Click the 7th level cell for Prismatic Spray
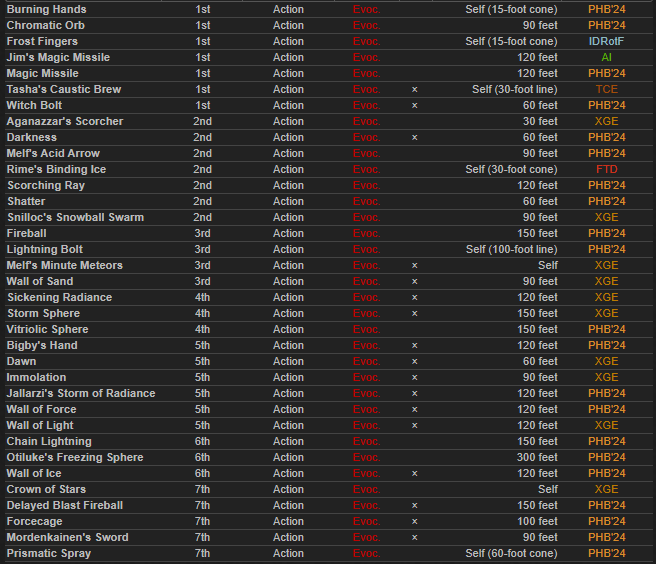Screen dimensions: 656x564 tap(202, 554)
